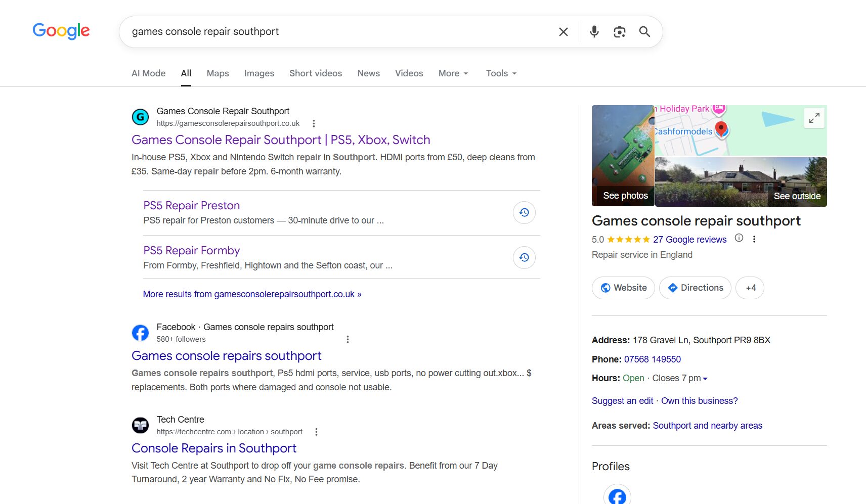866x504 pixels.
Task: Click history icon beside PS5 Repair Preston
Action: click(524, 213)
